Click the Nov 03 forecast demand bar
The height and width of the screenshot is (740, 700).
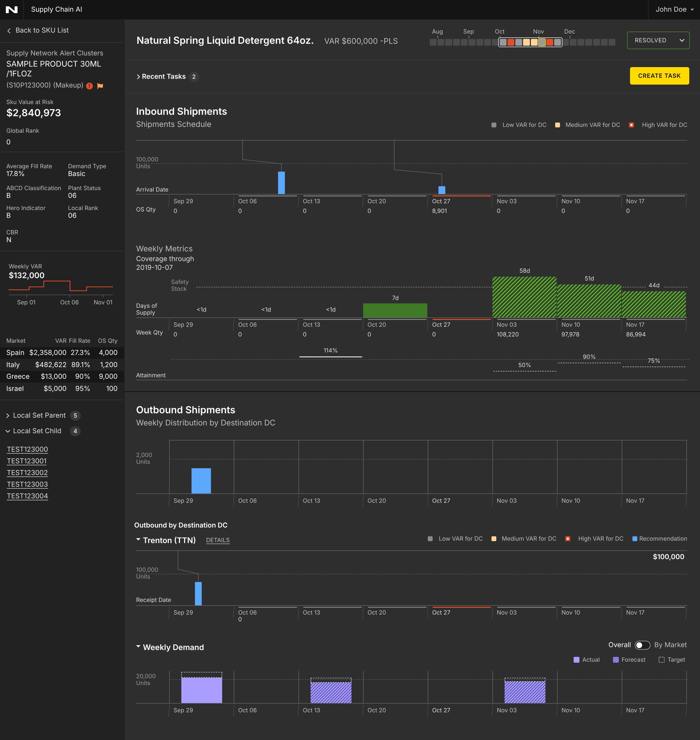pyautogui.click(x=525, y=692)
